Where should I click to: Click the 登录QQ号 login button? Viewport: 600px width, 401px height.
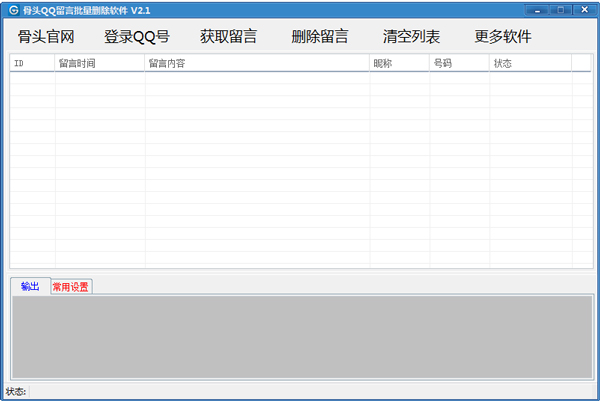[x=137, y=37]
